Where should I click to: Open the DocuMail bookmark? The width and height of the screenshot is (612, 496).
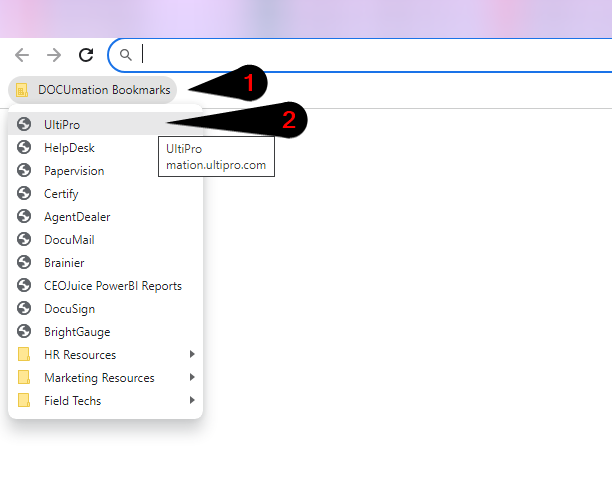(105, 240)
